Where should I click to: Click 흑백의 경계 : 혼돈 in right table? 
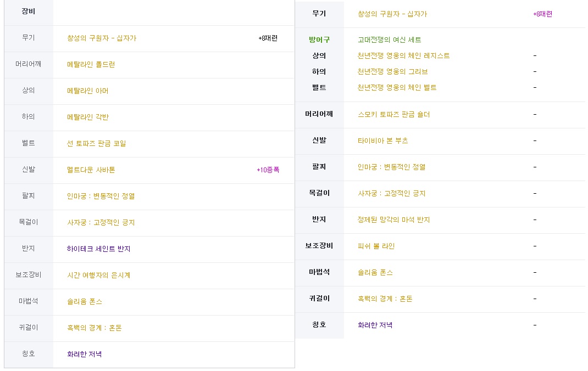point(385,299)
